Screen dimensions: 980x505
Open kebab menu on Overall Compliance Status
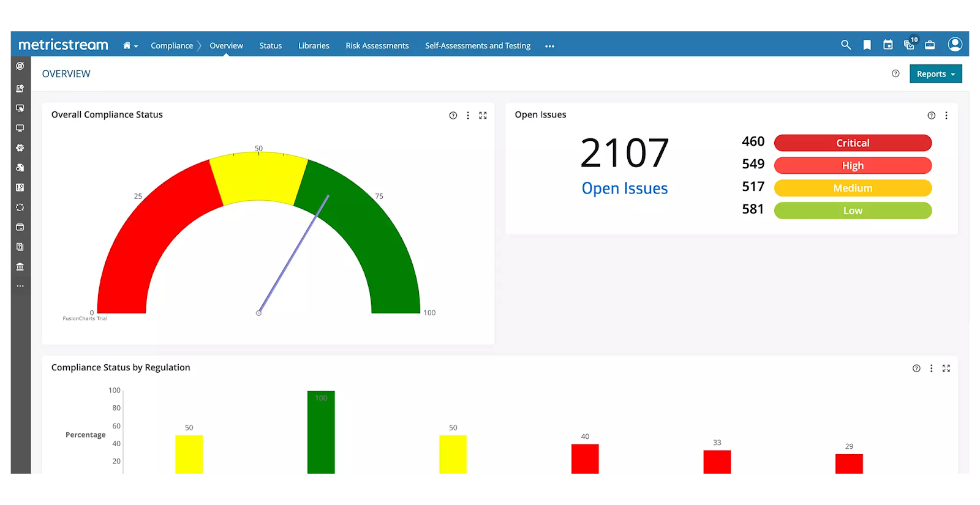click(468, 115)
